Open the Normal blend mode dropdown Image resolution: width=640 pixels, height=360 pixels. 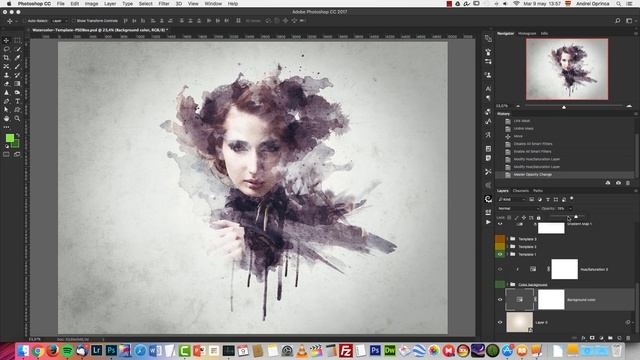(x=518, y=209)
